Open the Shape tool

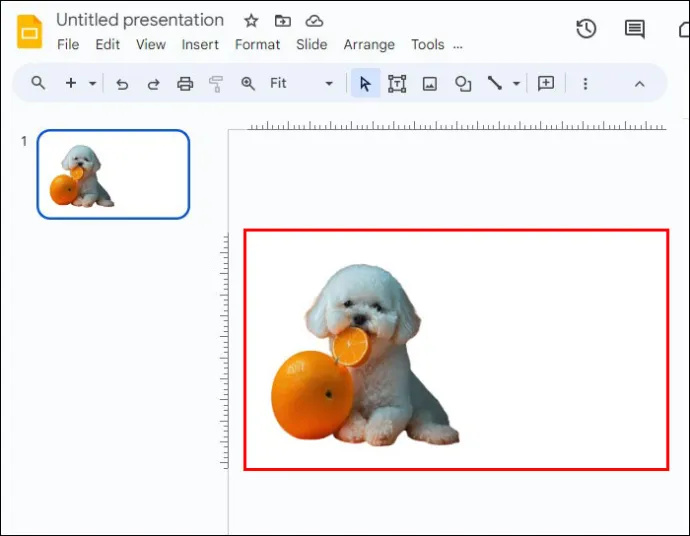[x=462, y=84]
